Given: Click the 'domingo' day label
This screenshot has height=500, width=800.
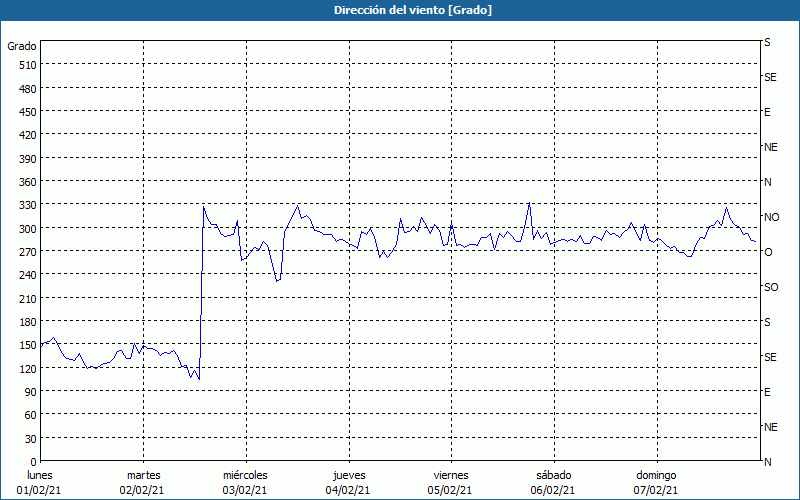Looking at the screenshot, I should [x=656, y=475].
